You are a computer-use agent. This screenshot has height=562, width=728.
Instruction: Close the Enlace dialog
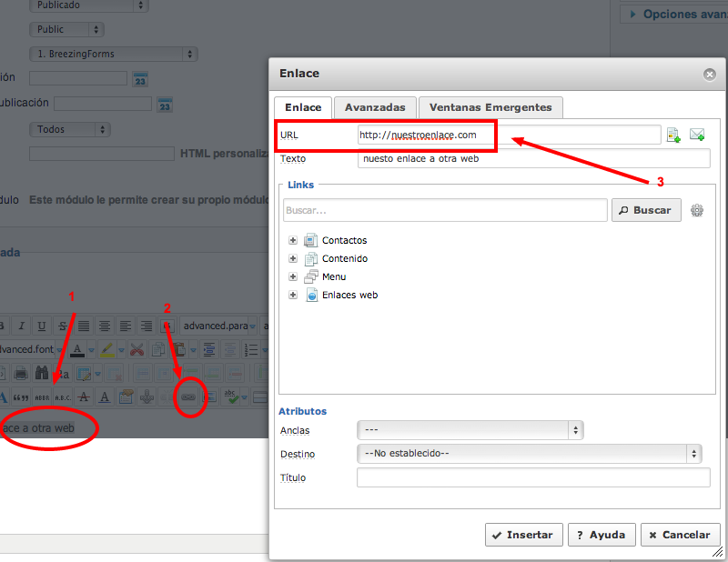tap(710, 75)
